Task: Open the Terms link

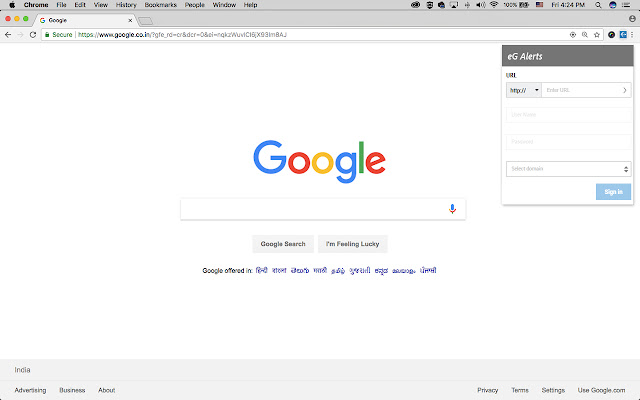Action: tap(520, 390)
